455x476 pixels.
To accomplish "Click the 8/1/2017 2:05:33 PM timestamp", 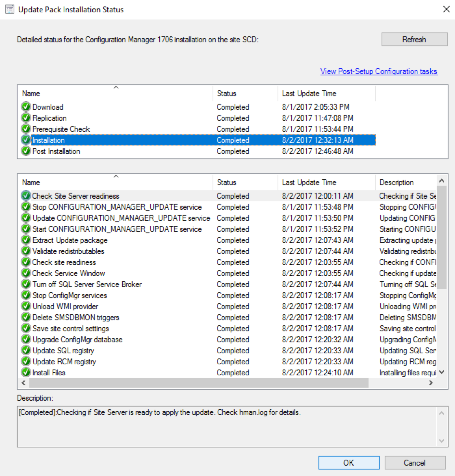I will tap(316, 107).
